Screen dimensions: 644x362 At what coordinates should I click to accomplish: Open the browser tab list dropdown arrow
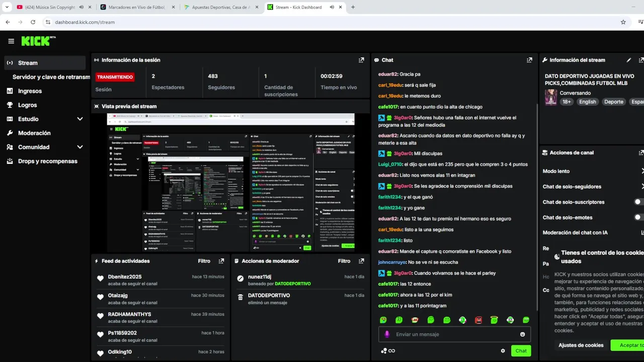click(7, 7)
